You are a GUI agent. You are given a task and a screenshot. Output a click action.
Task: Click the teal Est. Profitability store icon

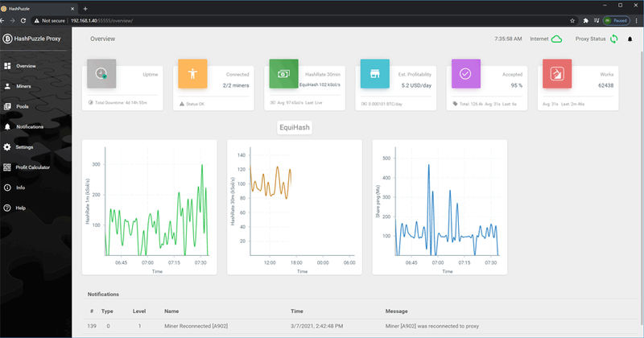375,73
